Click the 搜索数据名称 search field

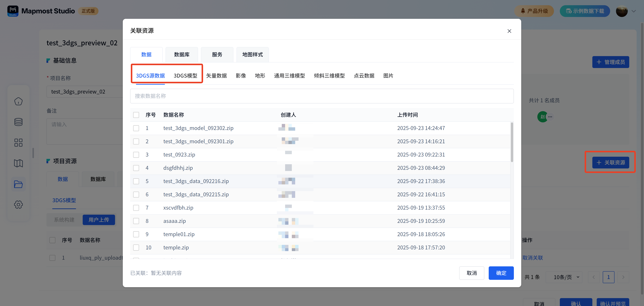click(321, 96)
